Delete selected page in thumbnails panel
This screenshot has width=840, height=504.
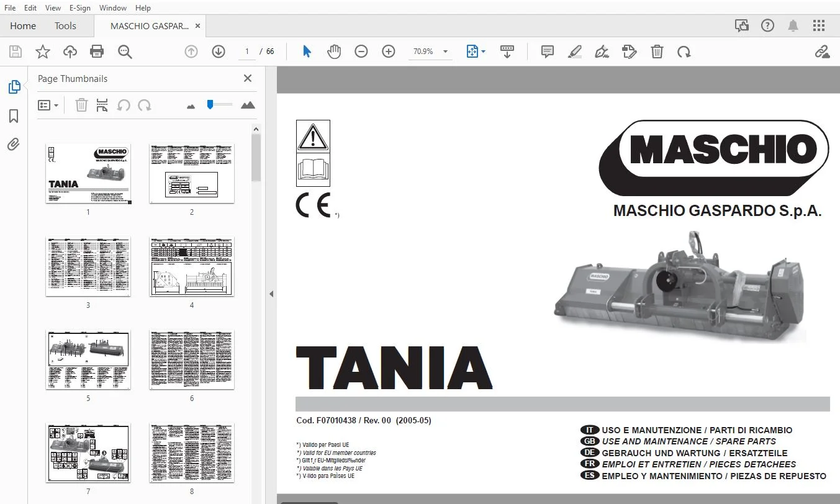(81, 106)
